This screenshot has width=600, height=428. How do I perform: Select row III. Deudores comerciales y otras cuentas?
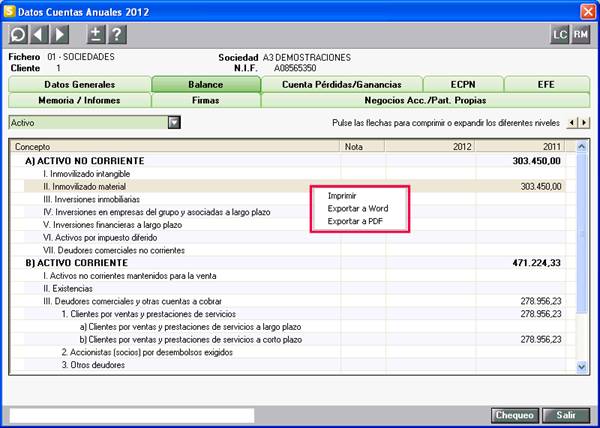(295, 301)
